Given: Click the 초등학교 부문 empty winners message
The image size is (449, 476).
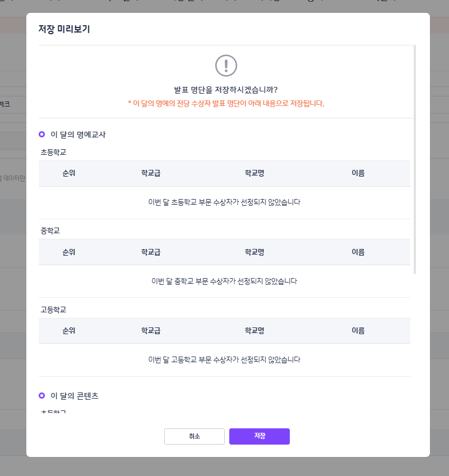Looking at the screenshot, I should pyautogui.click(x=224, y=202).
